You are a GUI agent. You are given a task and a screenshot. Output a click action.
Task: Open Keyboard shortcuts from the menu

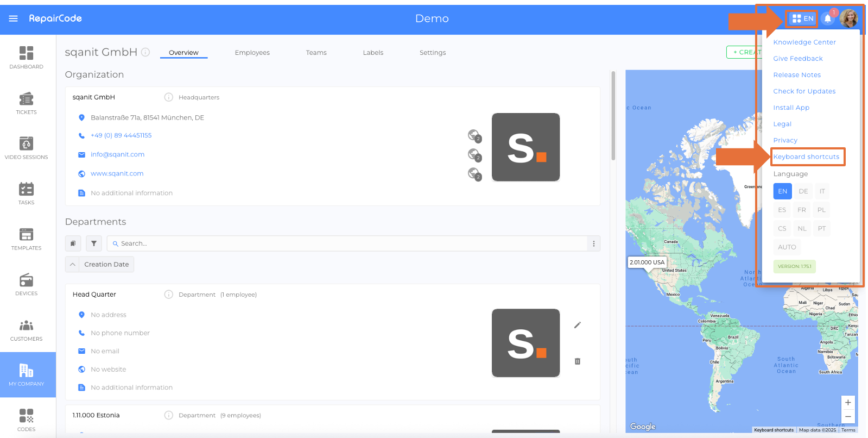pyautogui.click(x=806, y=157)
